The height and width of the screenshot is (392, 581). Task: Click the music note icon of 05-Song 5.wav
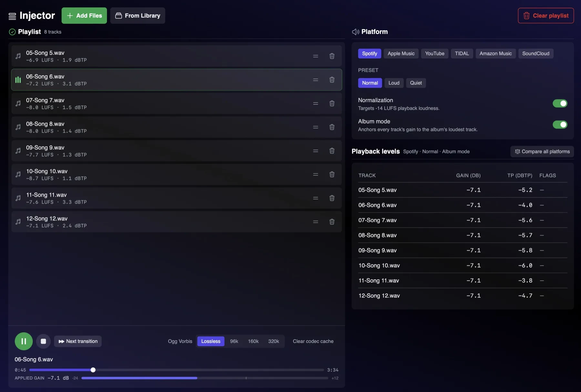click(18, 56)
